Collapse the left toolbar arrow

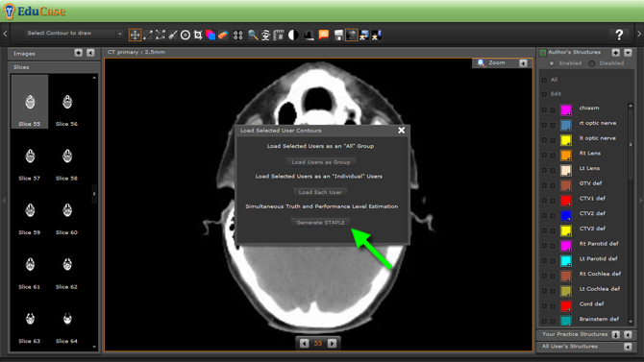[x=5, y=34]
